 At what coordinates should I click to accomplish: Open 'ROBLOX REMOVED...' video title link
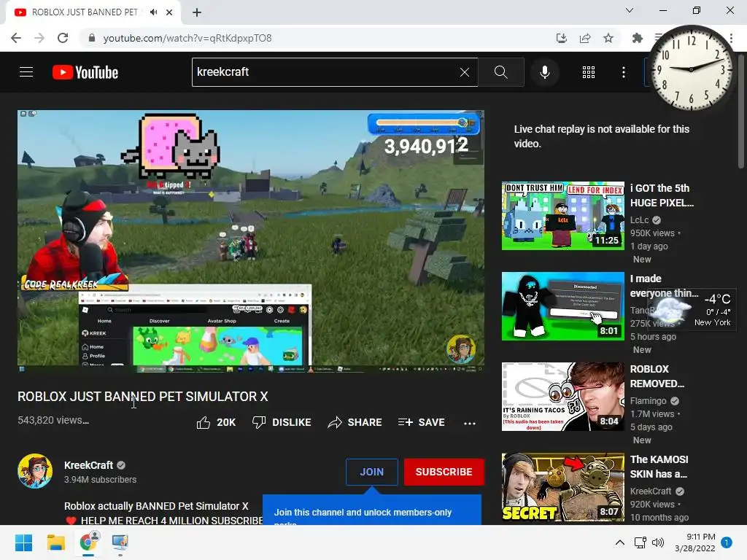pos(657,376)
